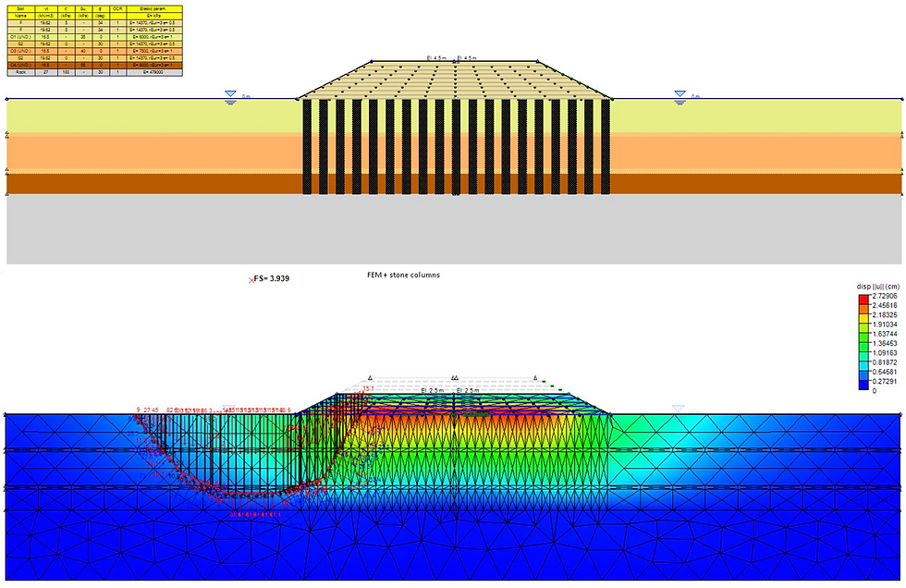Click the right 'El: 2.5 m' label in the FEM view

(x=468, y=391)
